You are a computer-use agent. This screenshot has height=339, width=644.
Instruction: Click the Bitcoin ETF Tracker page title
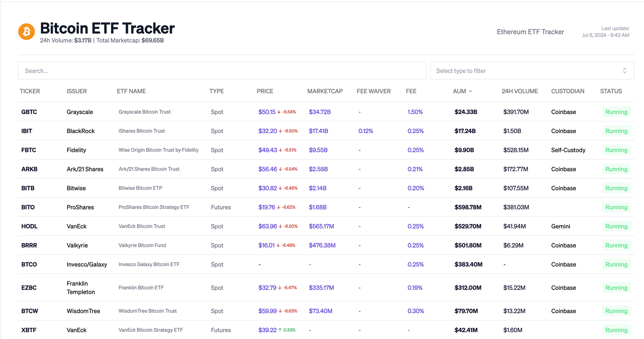point(107,29)
